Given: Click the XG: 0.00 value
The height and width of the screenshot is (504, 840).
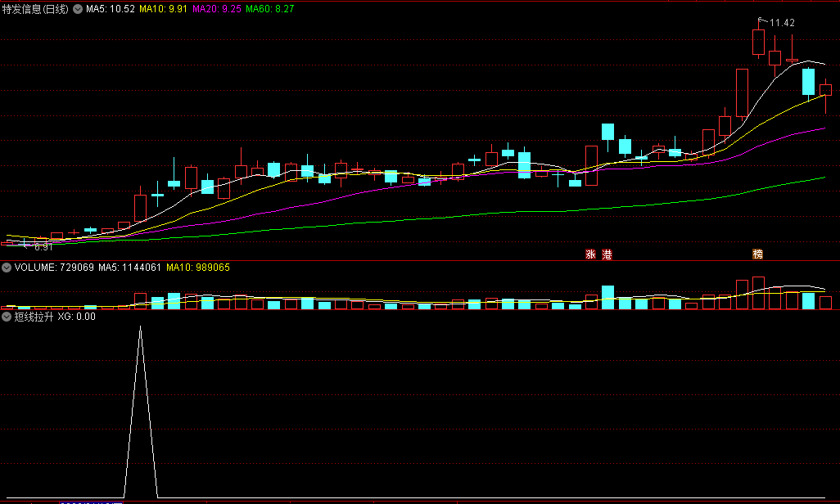Looking at the screenshot, I should coord(77,317).
